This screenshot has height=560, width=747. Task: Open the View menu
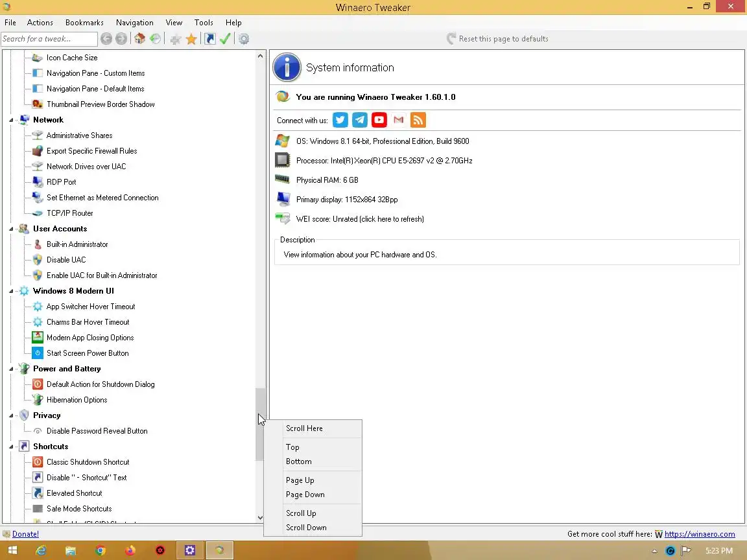click(x=174, y=23)
